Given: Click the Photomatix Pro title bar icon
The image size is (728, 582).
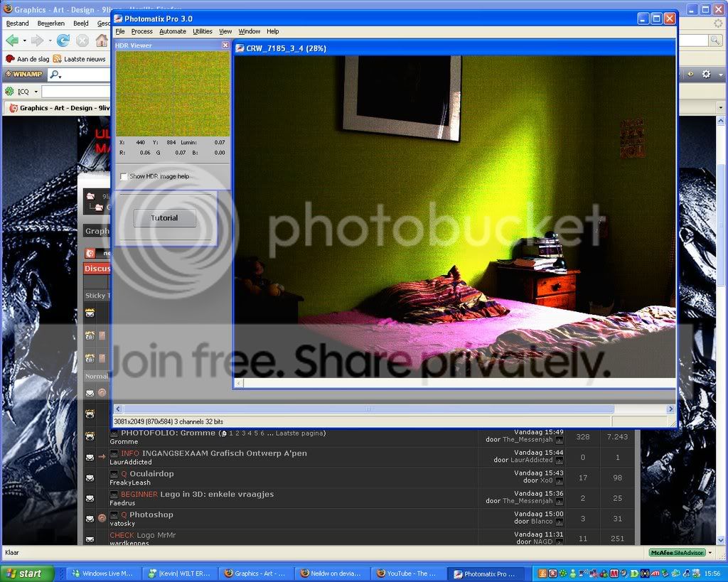Looking at the screenshot, I should coord(118,18).
